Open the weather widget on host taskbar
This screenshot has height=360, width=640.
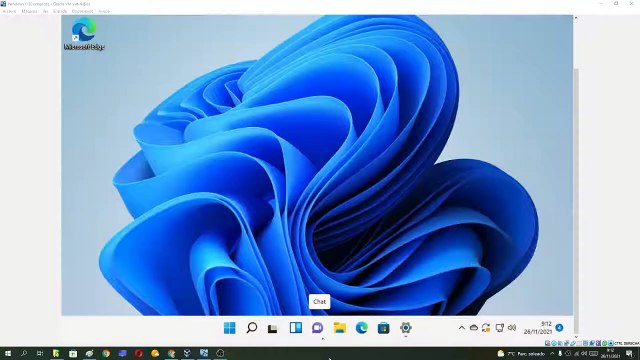coord(521,353)
